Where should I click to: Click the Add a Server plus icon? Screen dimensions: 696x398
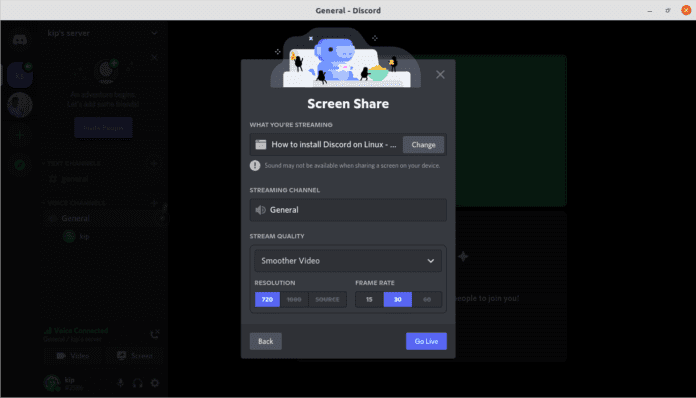(20, 135)
